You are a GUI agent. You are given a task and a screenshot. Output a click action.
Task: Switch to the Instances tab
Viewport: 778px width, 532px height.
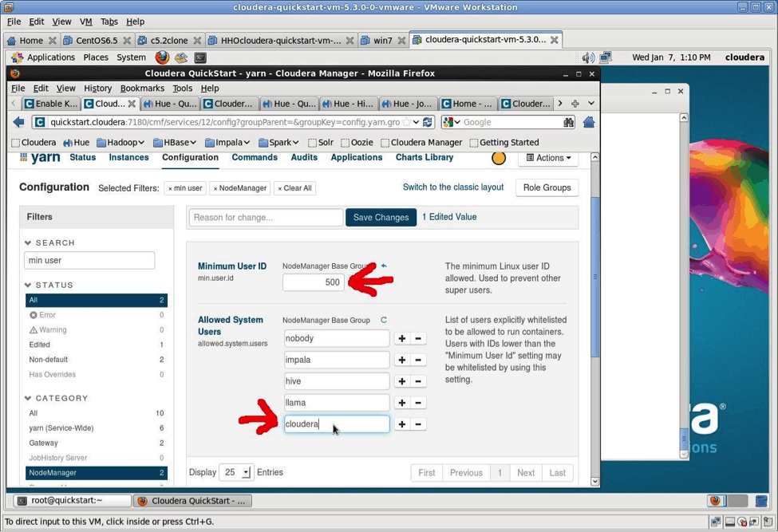(x=128, y=157)
